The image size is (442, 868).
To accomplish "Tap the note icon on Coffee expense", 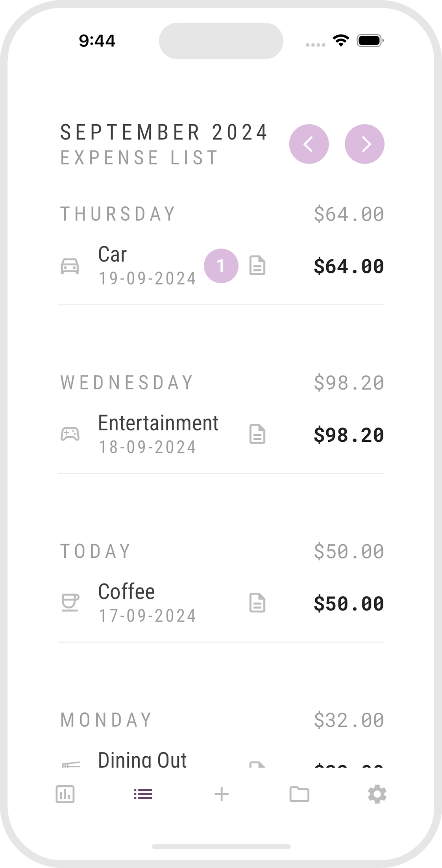I will pos(257,603).
